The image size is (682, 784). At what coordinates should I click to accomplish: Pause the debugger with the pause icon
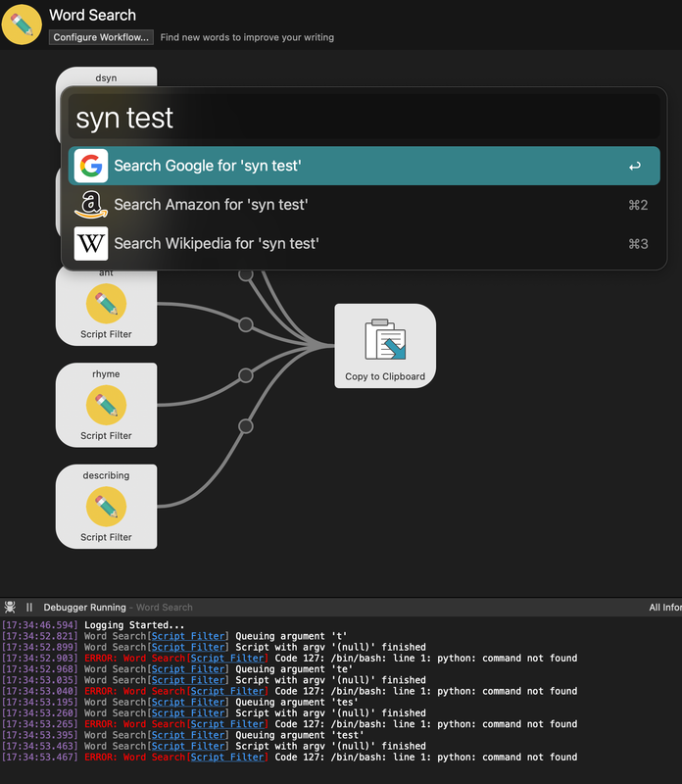29,607
